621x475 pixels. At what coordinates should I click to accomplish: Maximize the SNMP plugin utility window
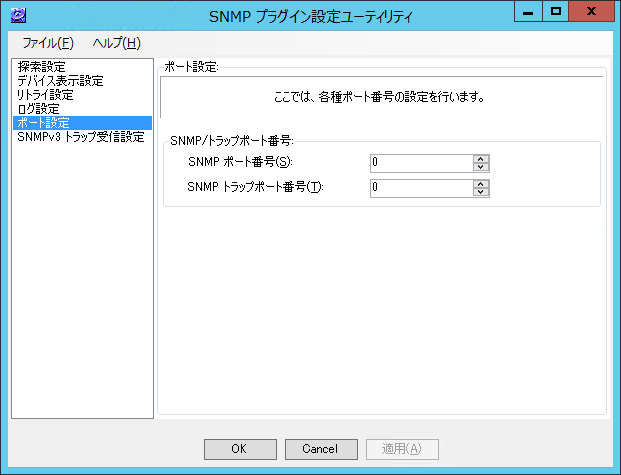pyautogui.click(x=555, y=12)
